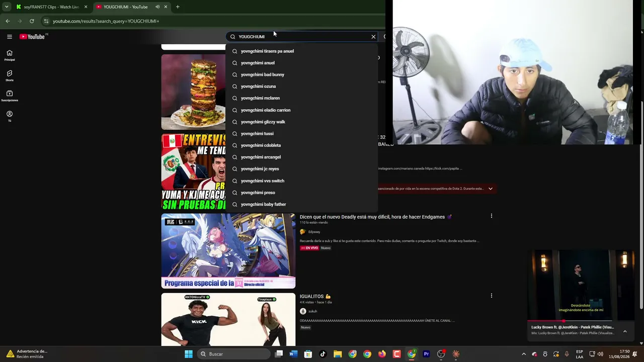The height and width of the screenshot is (362, 644).
Task: Clear the YouTube search box text
Action: 373,37
